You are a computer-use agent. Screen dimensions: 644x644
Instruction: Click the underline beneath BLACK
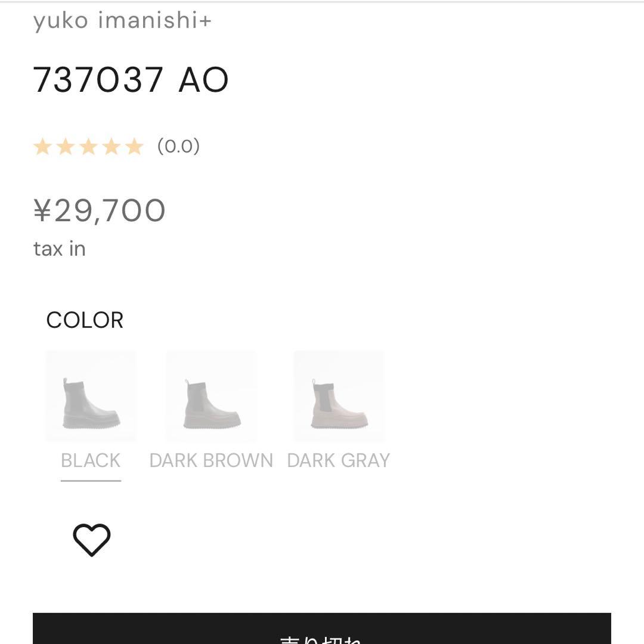tap(91, 480)
